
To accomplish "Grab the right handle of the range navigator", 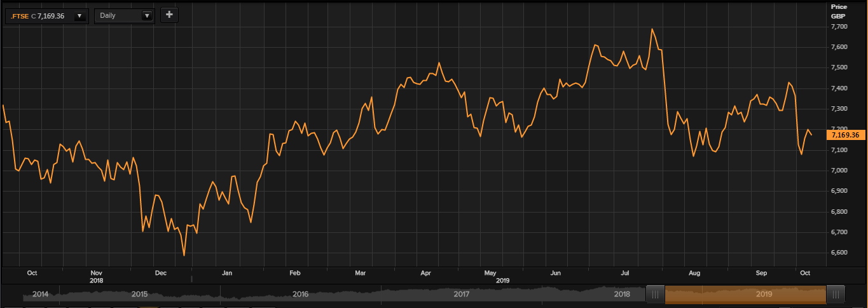I will pos(835,294).
